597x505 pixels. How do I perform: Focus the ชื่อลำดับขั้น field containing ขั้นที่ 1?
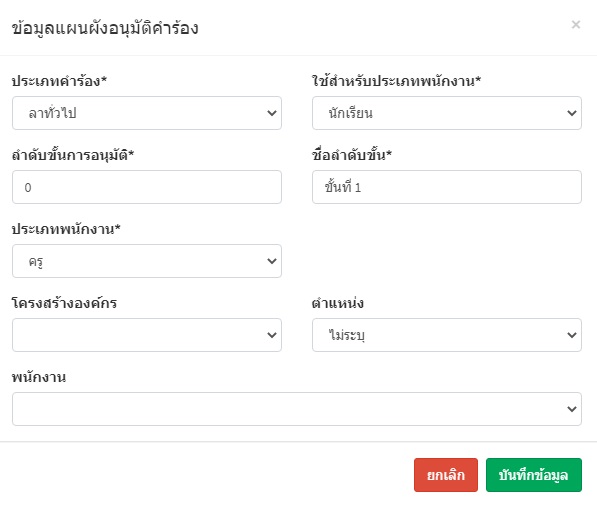point(447,187)
